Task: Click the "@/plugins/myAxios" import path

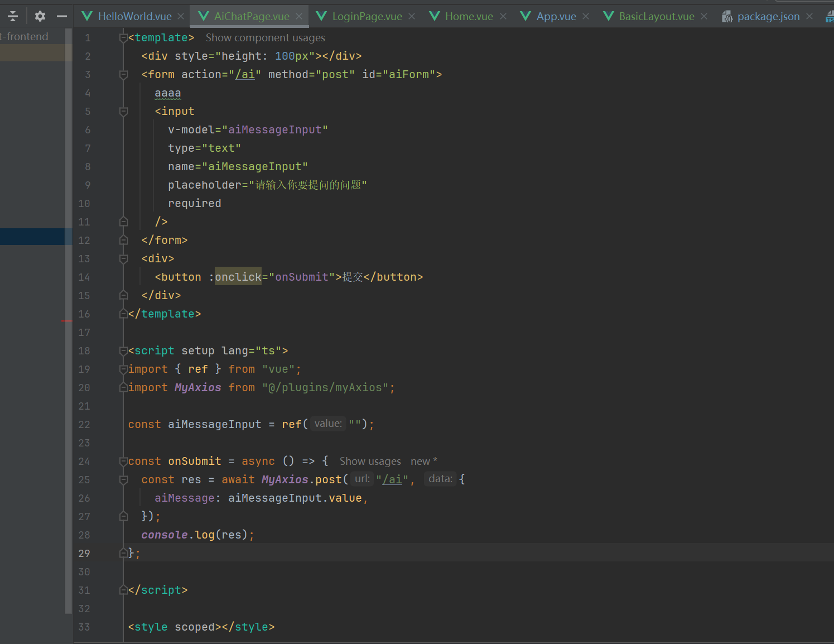Action: pyautogui.click(x=325, y=388)
